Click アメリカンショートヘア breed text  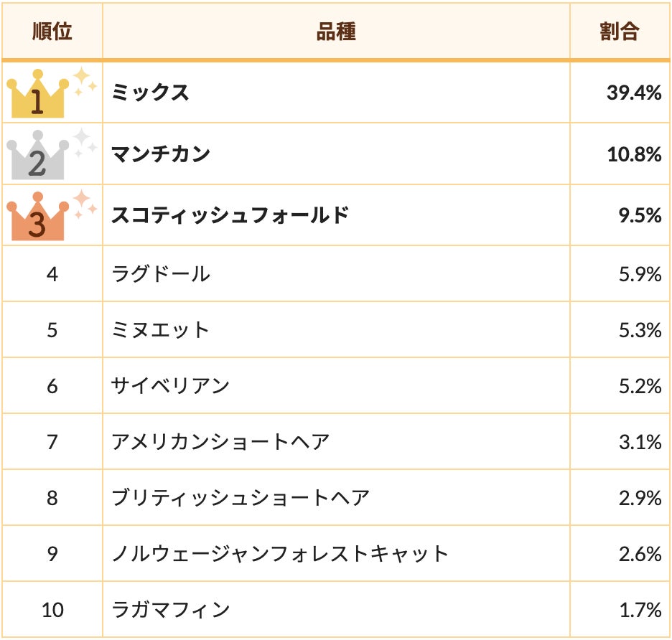click(220, 441)
